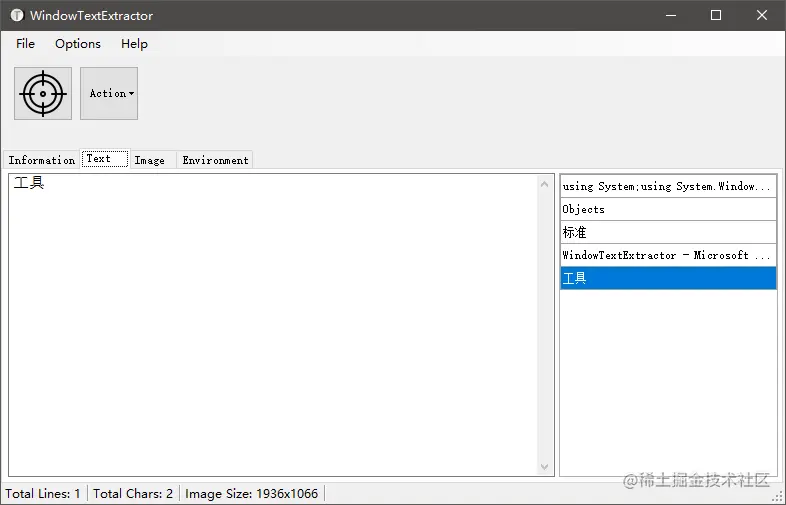
Task: Maximize the WindowTextExtractor window
Action: [x=716, y=15]
